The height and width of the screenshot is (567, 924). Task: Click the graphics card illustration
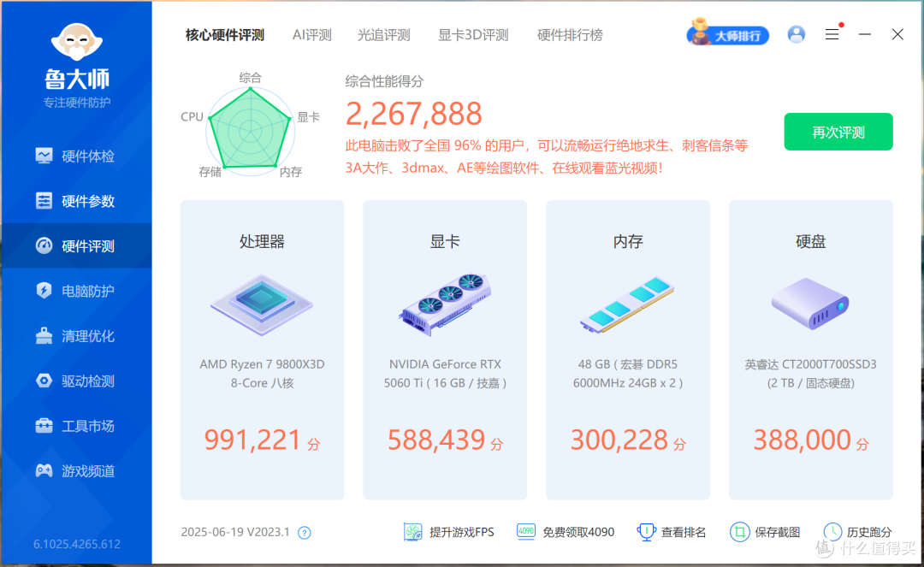click(x=445, y=304)
